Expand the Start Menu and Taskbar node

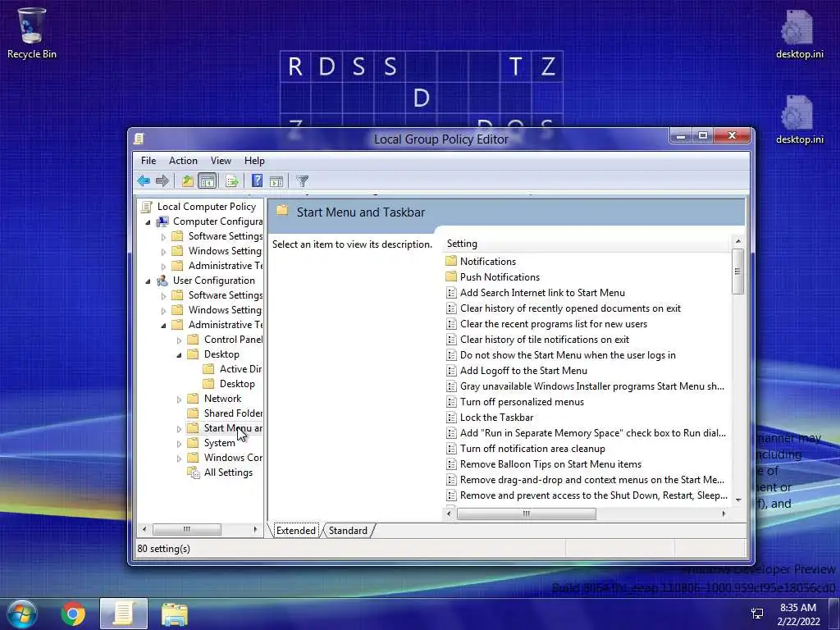[x=180, y=428]
